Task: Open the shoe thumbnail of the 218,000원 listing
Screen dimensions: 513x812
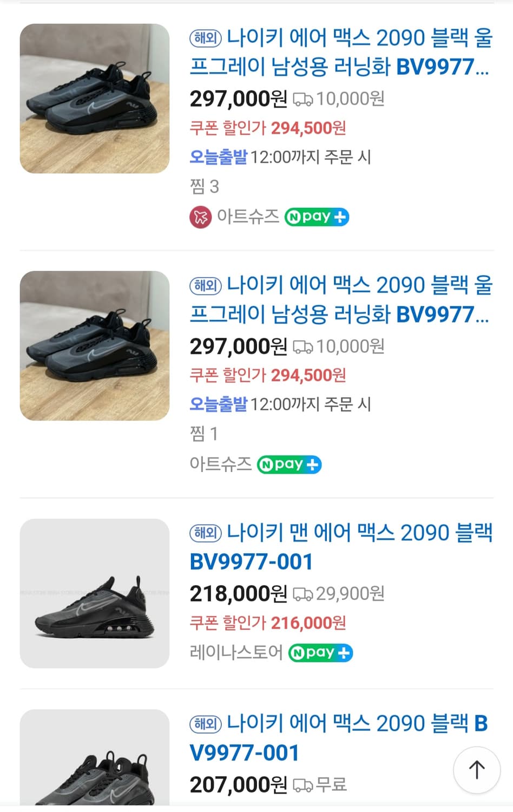Action: pos(95,593)
